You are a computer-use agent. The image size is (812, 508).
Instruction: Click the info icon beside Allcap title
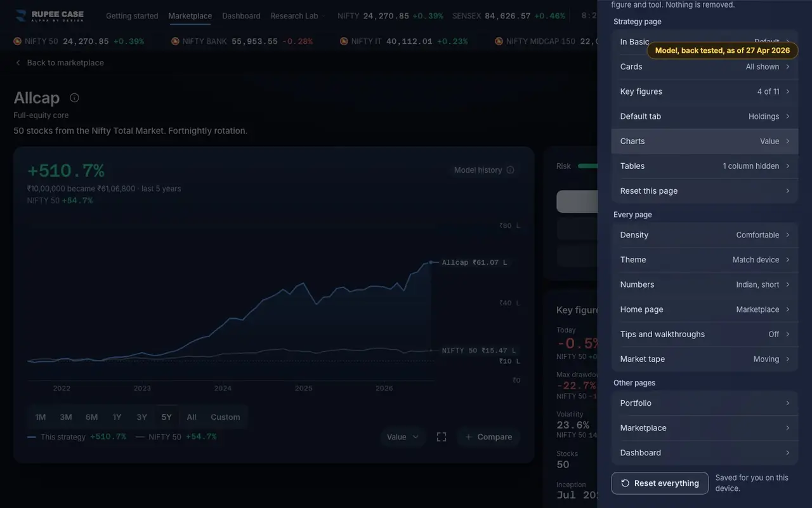(74, 98)
